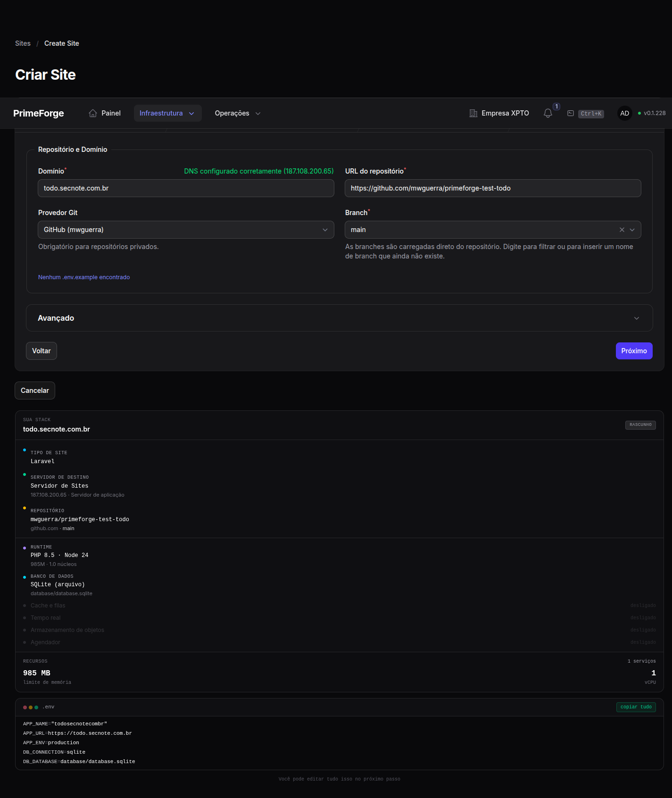The width and height of the screenshot is (672, 798).
Task: Click the Agendador row
Action: point(340,642)
